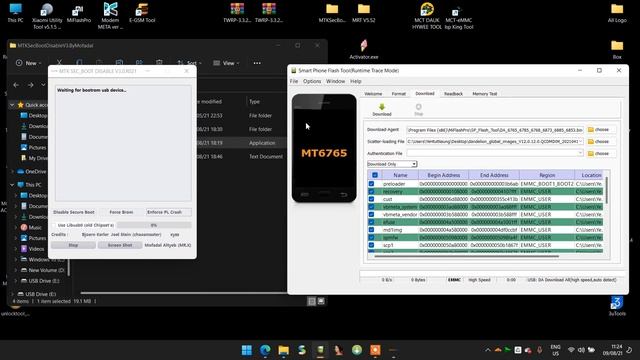Collapse the Quick access tree node
The width and height of the screenshot is (640, 360).
(12, 105)
